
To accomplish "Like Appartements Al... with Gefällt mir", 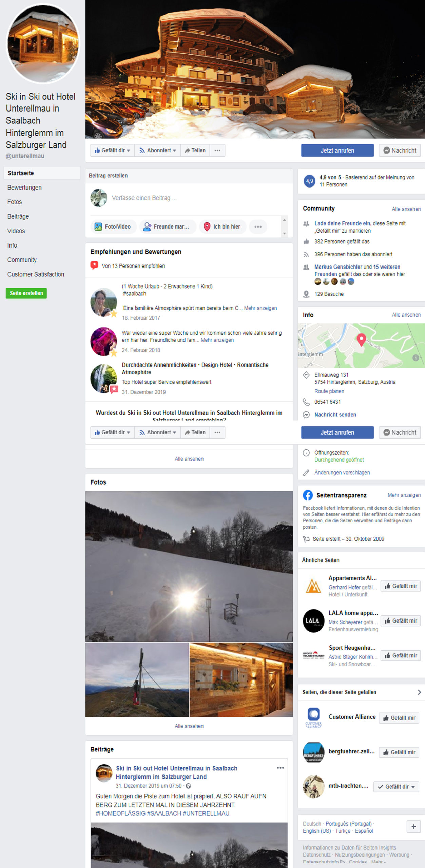I will point(401,586).
